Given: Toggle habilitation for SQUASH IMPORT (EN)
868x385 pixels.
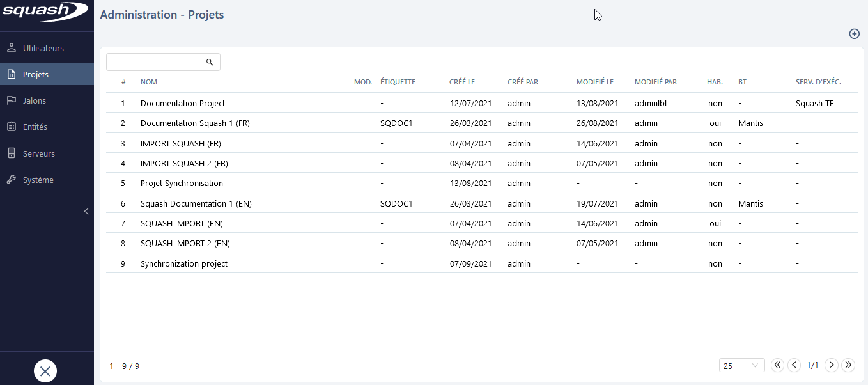Looking at the screenshot, I should click(x=715, y=223).
